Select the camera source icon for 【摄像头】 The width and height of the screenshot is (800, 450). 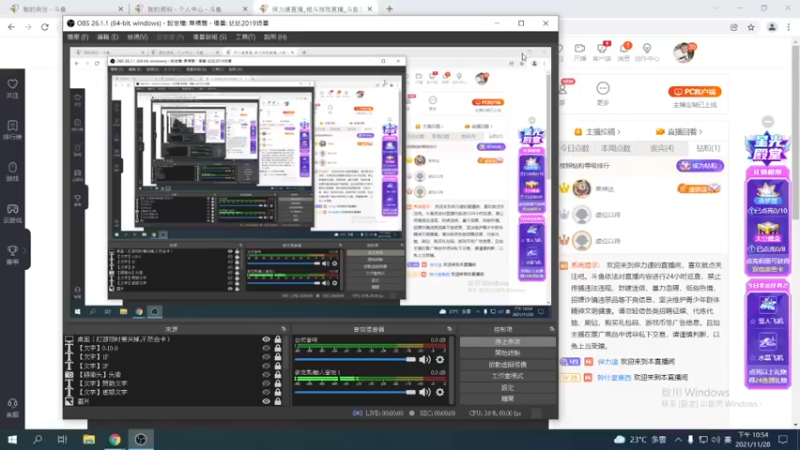coord(69,374)
